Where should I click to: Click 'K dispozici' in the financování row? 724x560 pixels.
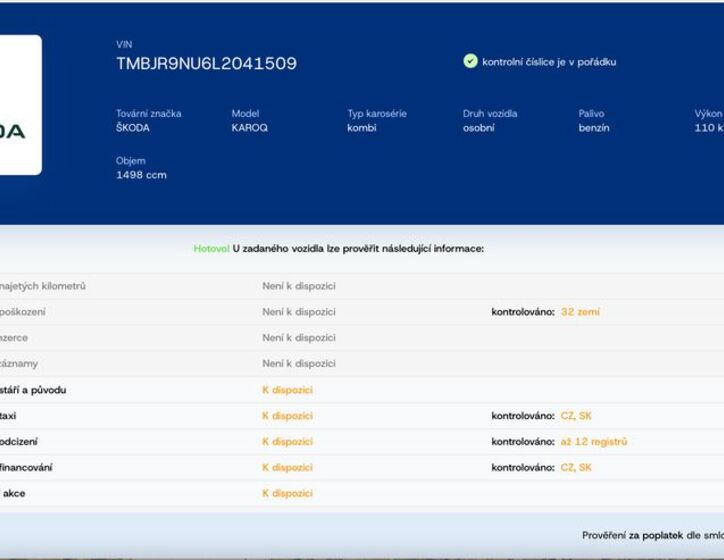[x=287, y=468]
